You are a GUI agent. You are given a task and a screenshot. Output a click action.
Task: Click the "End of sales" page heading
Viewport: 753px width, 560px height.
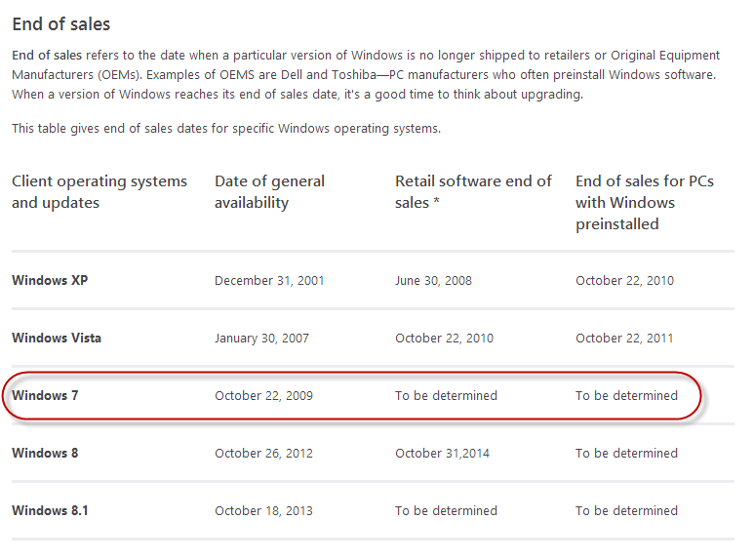[61, 23]
